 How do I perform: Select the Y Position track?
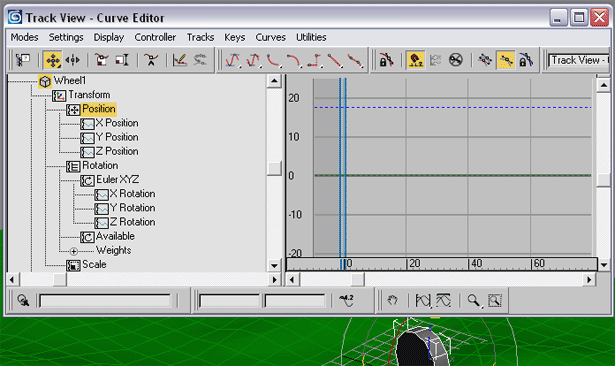(x=117, y=137)
